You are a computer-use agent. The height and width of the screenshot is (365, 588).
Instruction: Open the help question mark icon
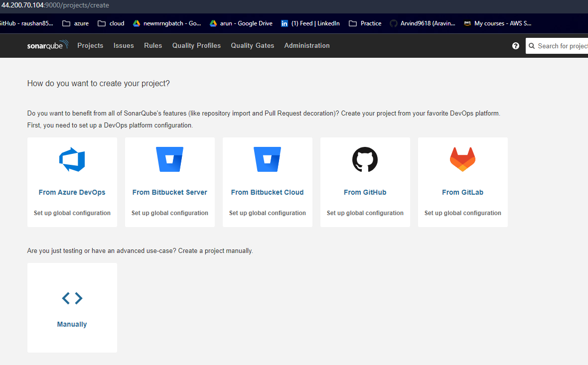[x=516, y=46]
